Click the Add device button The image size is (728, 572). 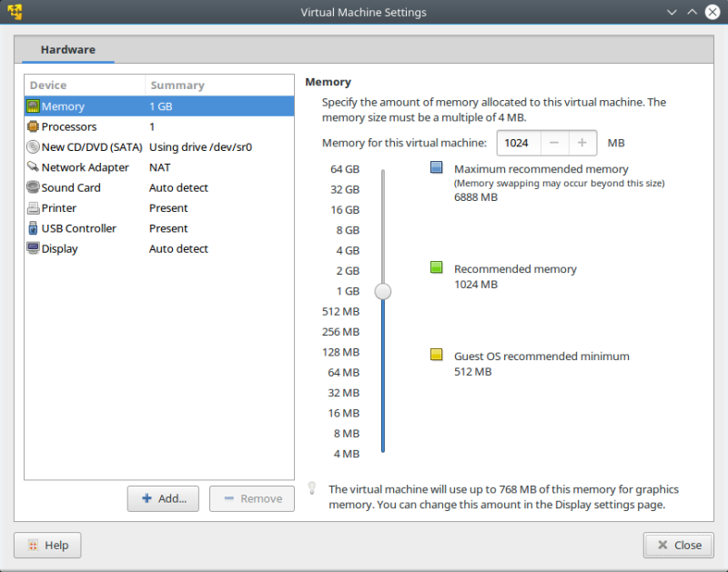[163, 498]
